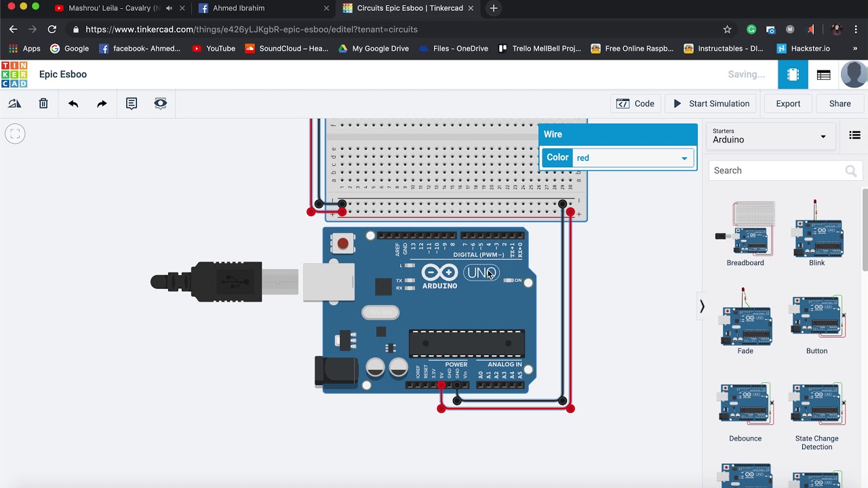Click the undo arrow icon
Image resolution: width=868 pixels, height=488 pixels.
point(73,104)
